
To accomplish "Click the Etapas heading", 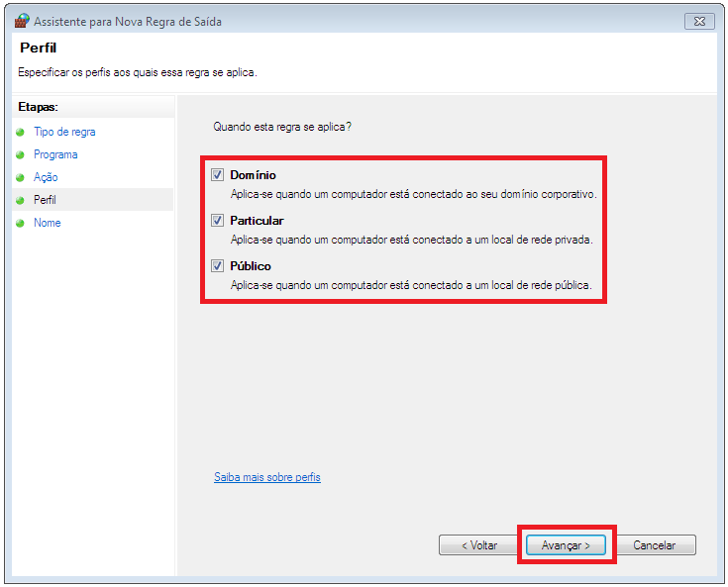I will point(38,107).
